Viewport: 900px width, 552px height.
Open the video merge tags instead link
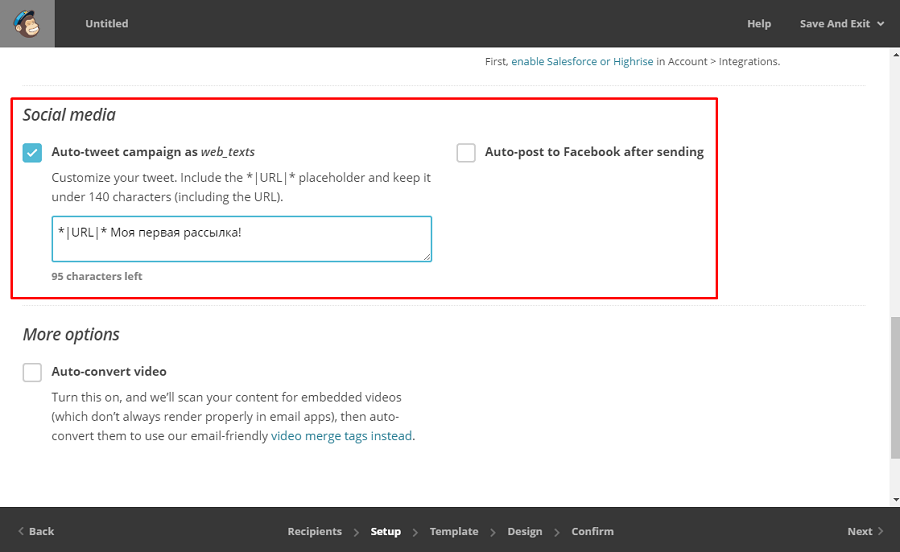(x=341, y=436)
